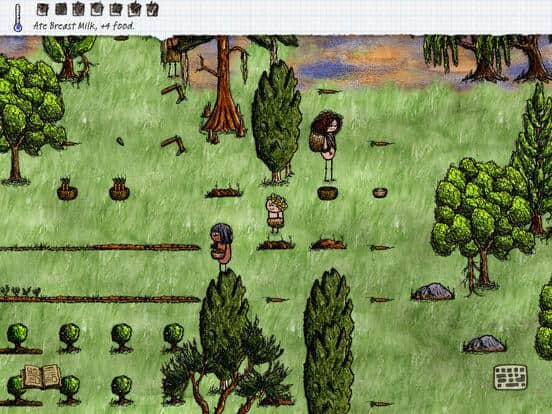Pick up the small clay bowl

tap(380, 193)
